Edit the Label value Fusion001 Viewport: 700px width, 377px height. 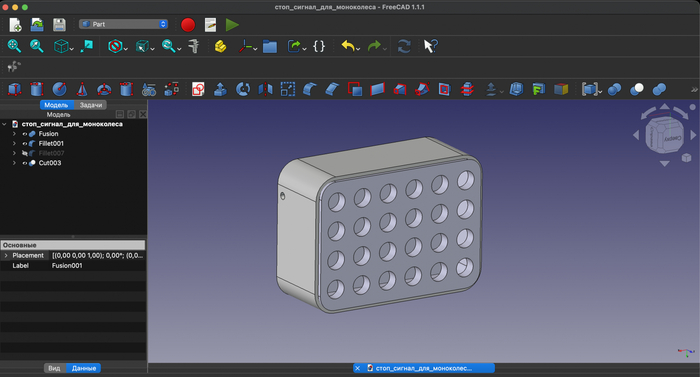[97, 265]
